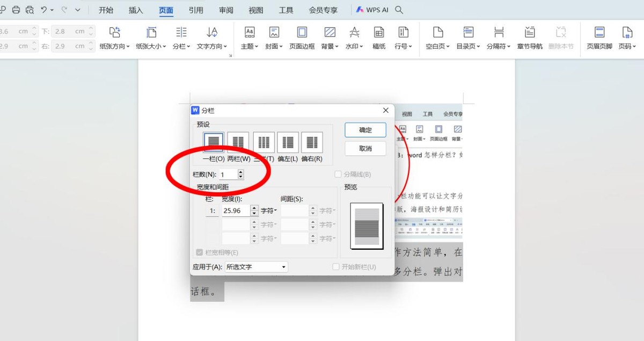The height and width of the screenshot is (341, 644).
Task: Click the 栏数 column count input field
Action: tap(228, 175)
